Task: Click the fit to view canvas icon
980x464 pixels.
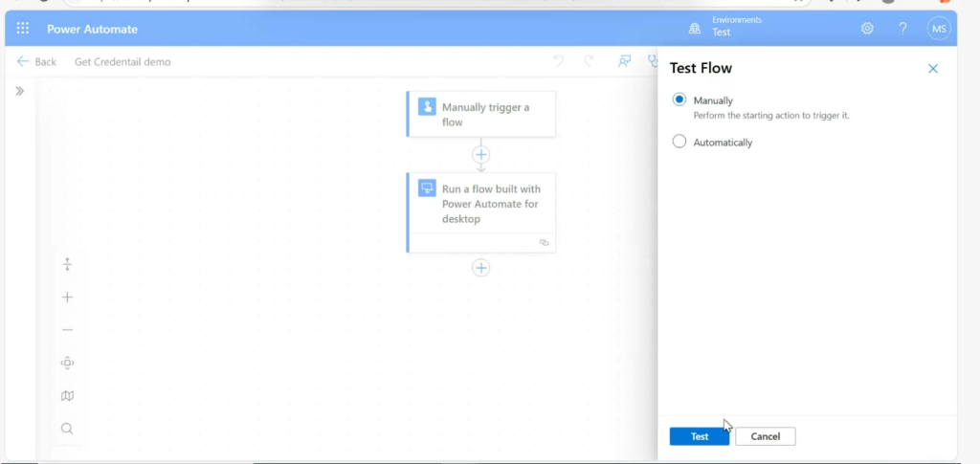Action: [68, 363]
